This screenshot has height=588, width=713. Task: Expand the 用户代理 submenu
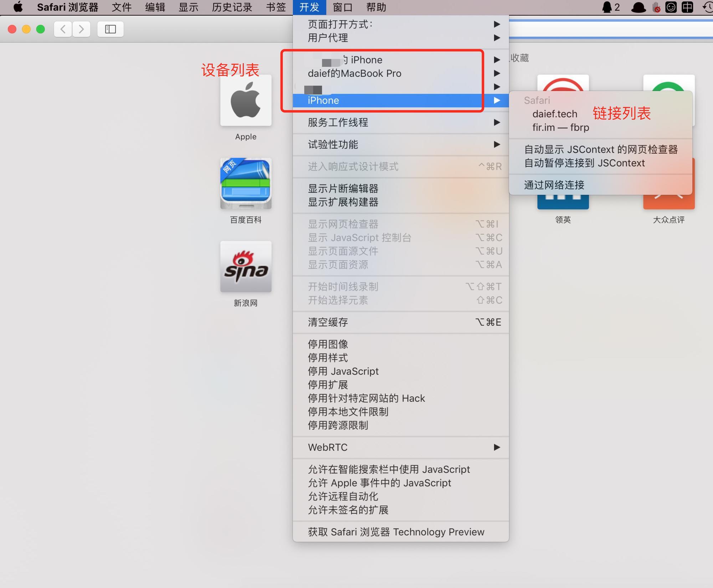[327, 38]
